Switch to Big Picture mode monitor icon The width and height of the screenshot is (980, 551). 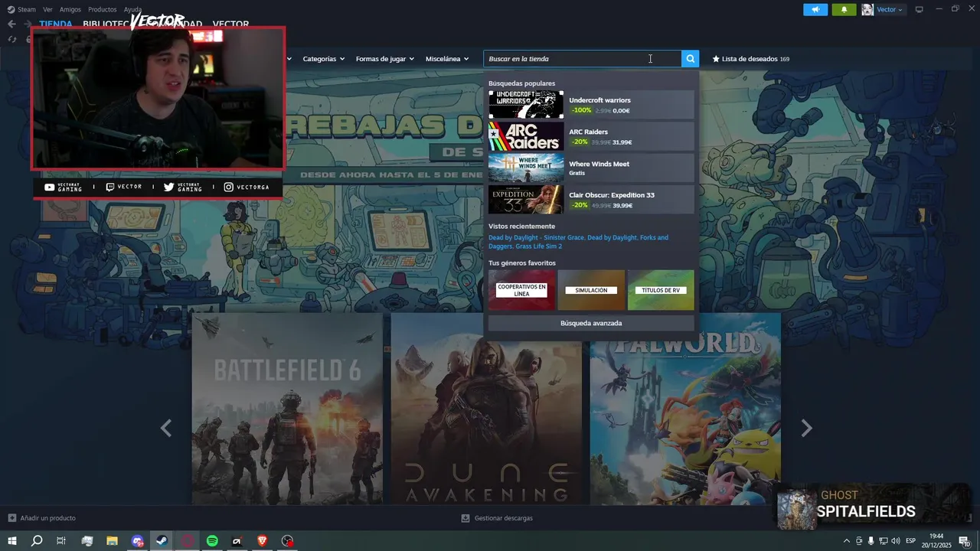tap(920, 9)
